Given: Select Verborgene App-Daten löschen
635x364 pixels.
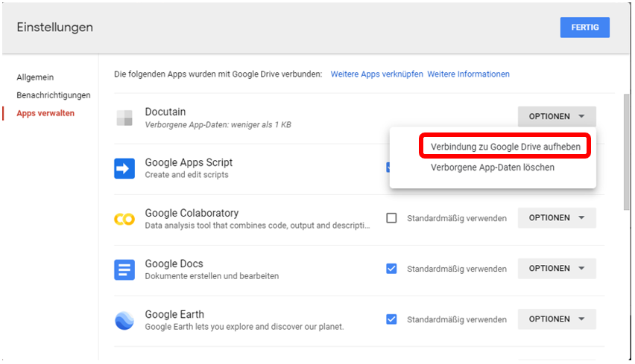Looking at the screenshot, I should point(493,167).
